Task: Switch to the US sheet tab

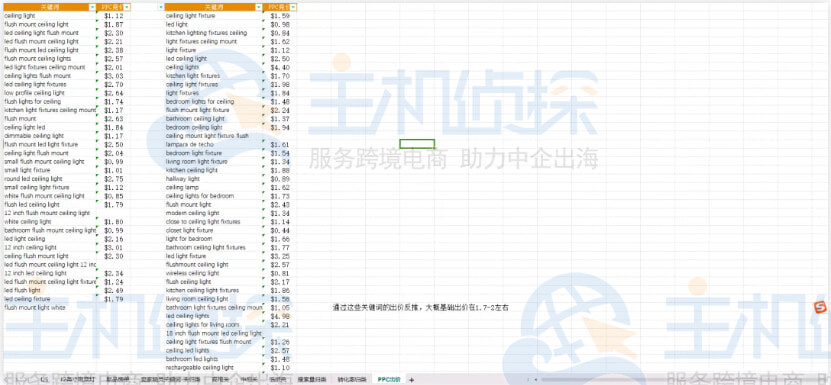Action: (44, 380)
